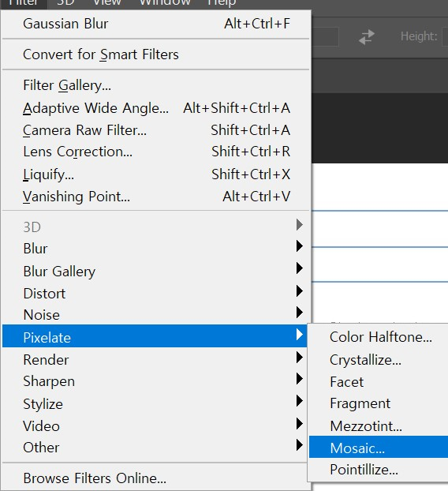Open the View menu in menu bar
This screenshot has height=491, width=448.
coord(107,2)
